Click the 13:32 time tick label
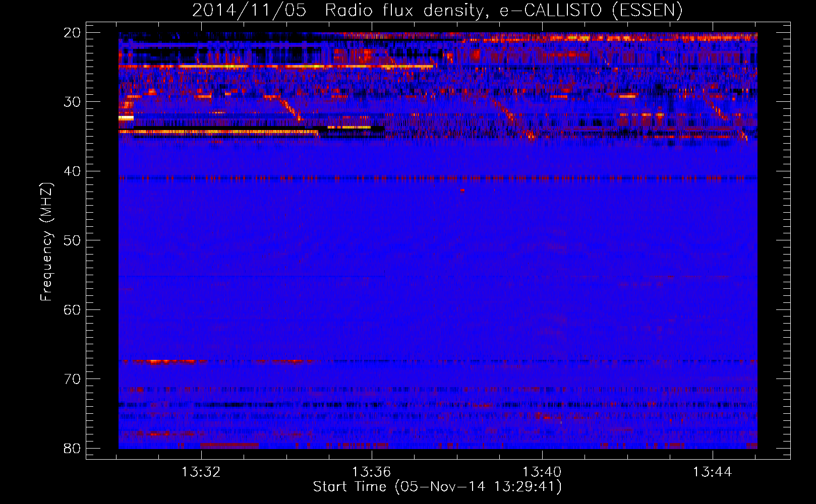The width and height of the screenshot is (816, 504). point(201,472)
